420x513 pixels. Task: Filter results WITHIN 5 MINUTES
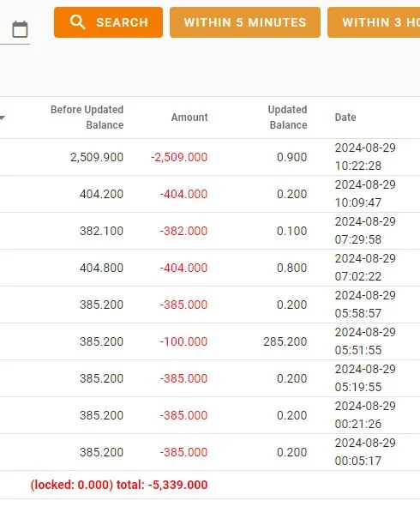[x=245, y=22]
